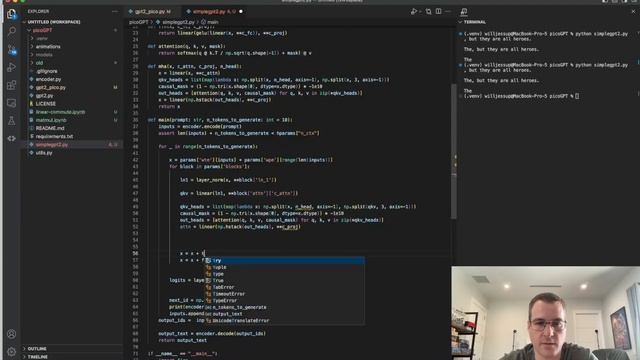Open the Manage gear icon
Viewport: 640px width, 360px height.
11,351
